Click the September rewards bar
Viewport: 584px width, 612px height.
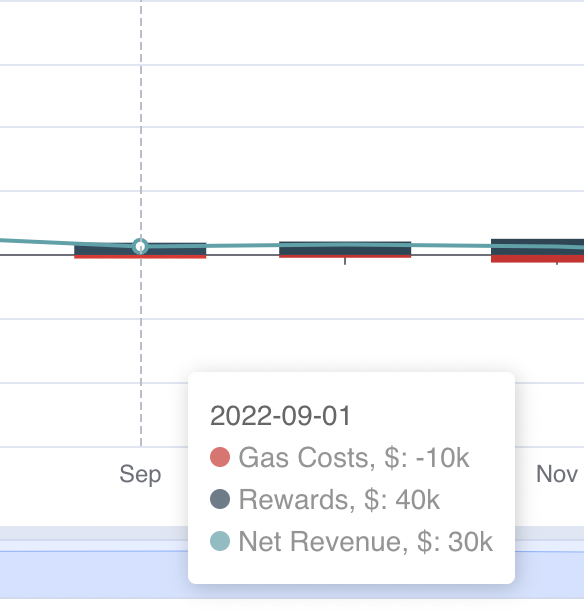(x=140, y=249)
